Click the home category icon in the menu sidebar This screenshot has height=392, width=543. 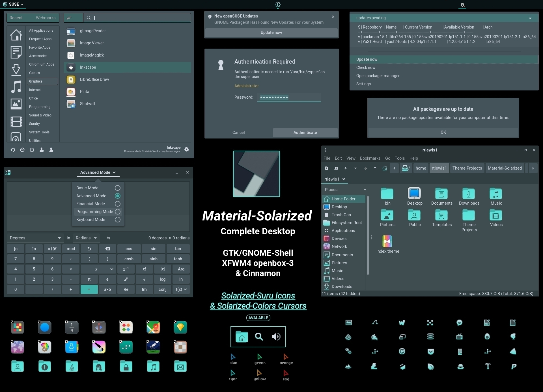coord(16,35)
